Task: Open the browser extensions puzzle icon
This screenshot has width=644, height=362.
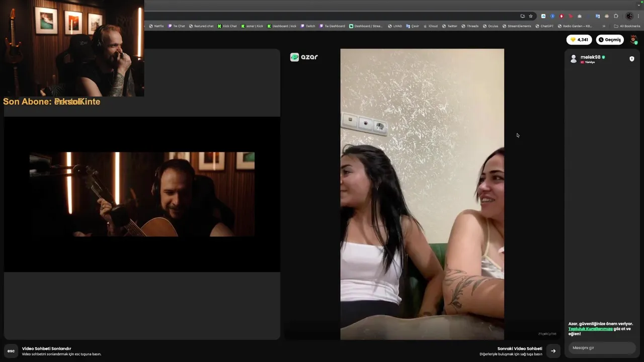Action: coord(616,16)
